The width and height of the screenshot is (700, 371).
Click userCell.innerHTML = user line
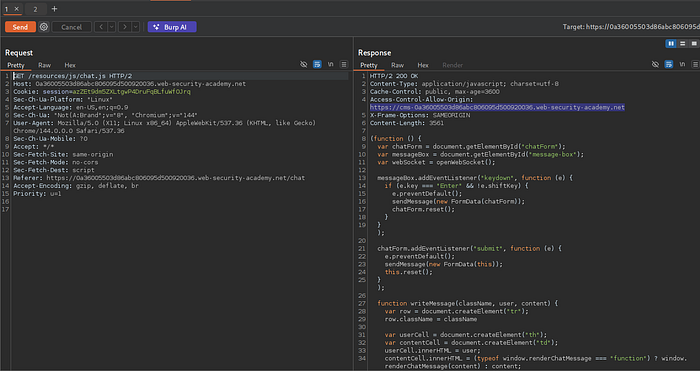pos(433,350)
